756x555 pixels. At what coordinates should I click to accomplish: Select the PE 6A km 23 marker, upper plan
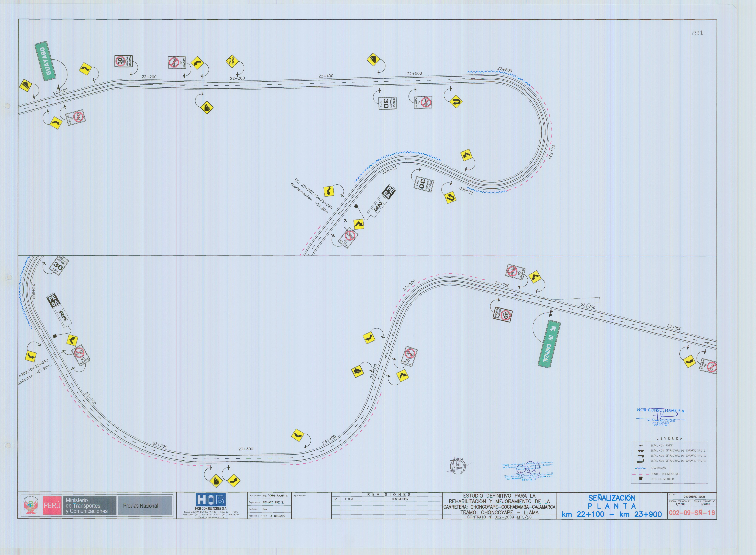(382, 202)
